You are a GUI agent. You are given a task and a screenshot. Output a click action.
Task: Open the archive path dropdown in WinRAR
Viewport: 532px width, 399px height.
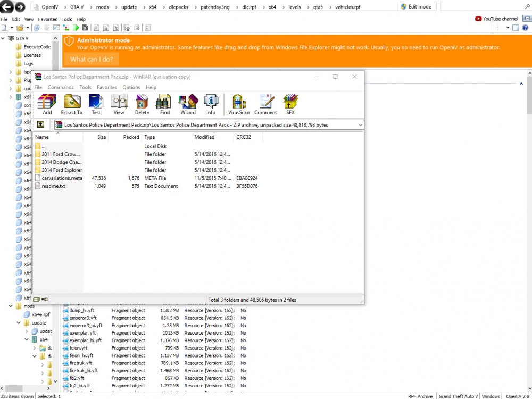360,125
